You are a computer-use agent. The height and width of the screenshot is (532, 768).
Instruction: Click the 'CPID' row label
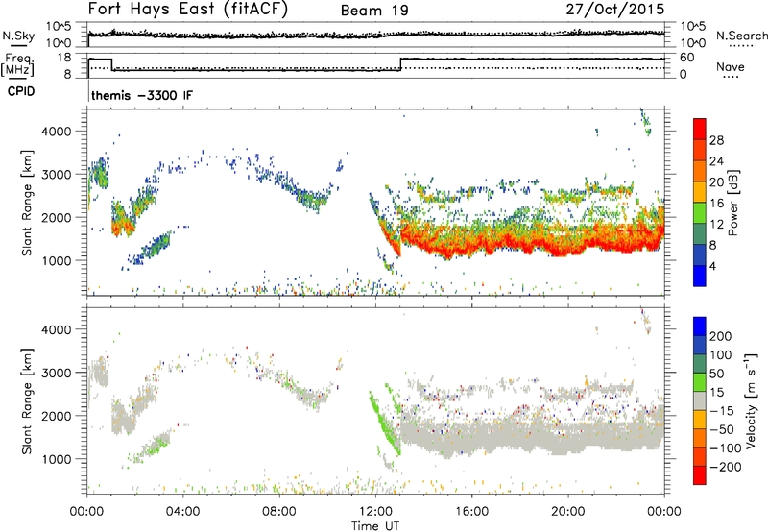(21, 91)
